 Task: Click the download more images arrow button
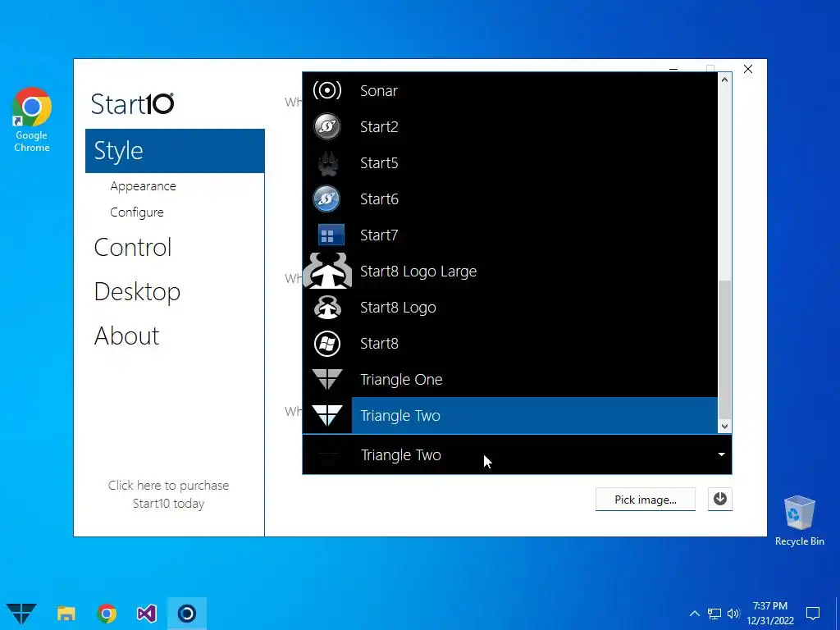click(719, 500)
